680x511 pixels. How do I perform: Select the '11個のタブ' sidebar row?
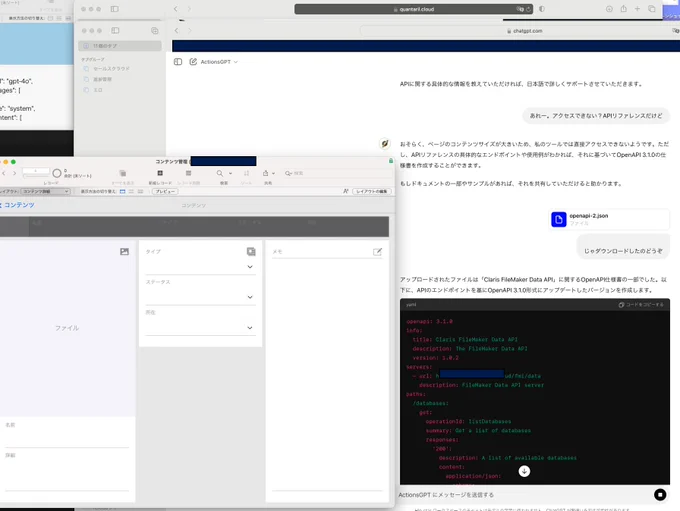pos(120,46)
